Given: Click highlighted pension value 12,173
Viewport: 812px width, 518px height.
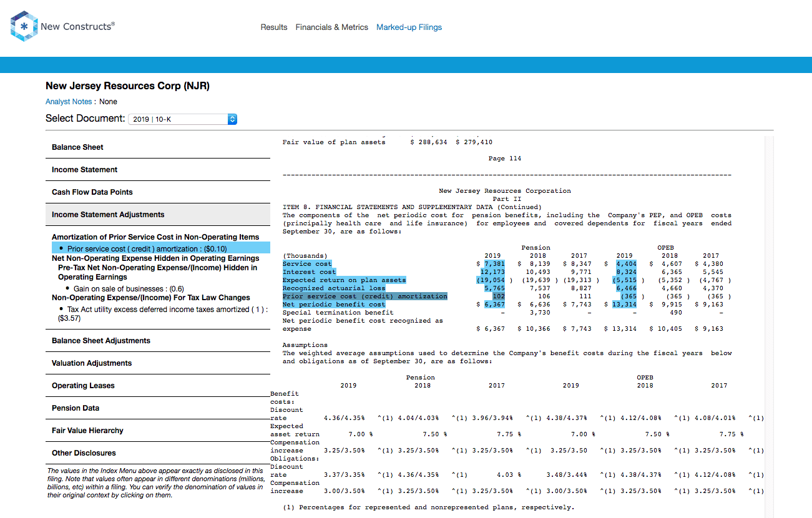Looking at the screenshot, I should pyautogui.click(x=492, y=272).
